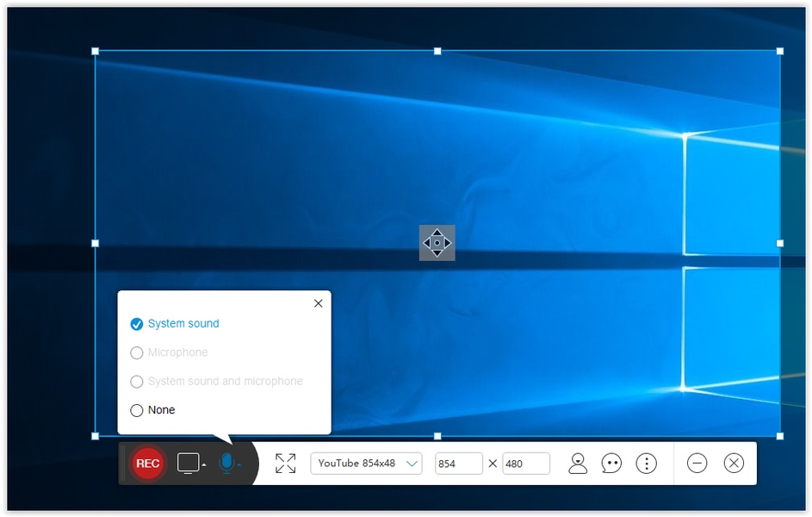
Task: Choose System sound and microphone option
Action: tap(136, 382)
